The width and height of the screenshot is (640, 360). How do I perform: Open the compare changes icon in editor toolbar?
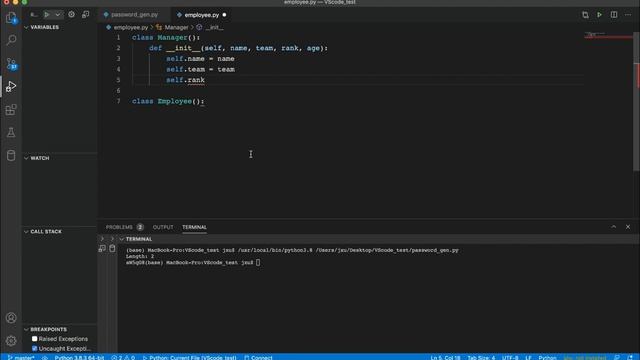pos(585,15)
